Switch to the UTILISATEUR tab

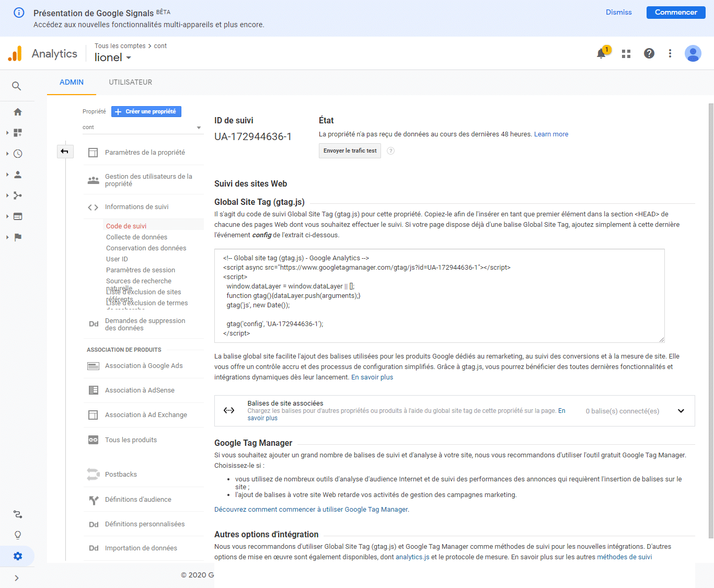[x=131, y=82]
